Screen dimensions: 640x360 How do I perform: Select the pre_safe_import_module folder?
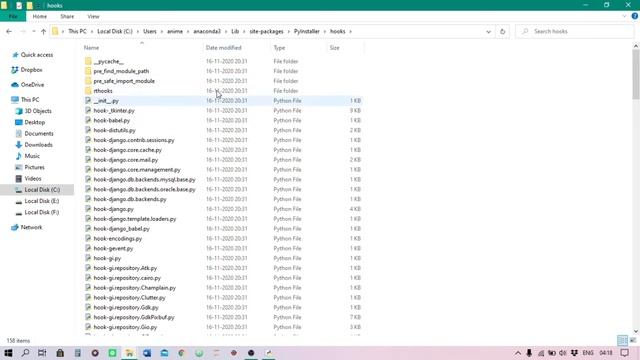click(124, 81)
